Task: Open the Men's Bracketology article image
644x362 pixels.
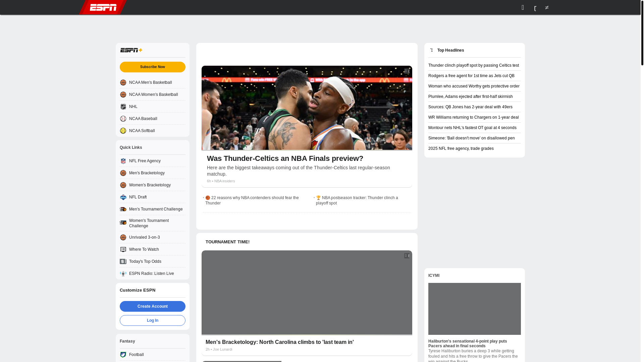Action: point(307,293)
